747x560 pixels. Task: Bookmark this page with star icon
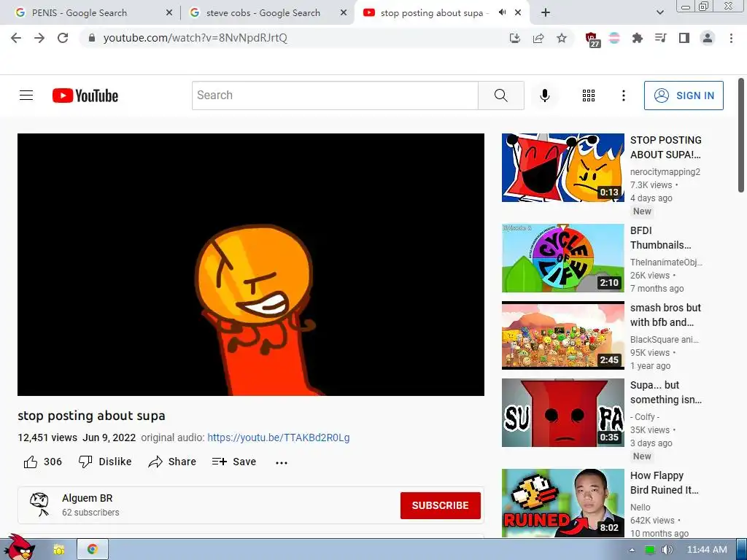pyautogui.click(x=562, y=38)
